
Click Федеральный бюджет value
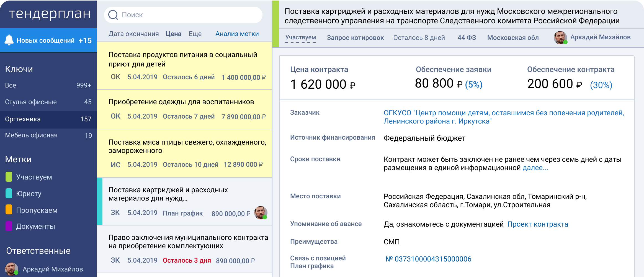[424, 138]
